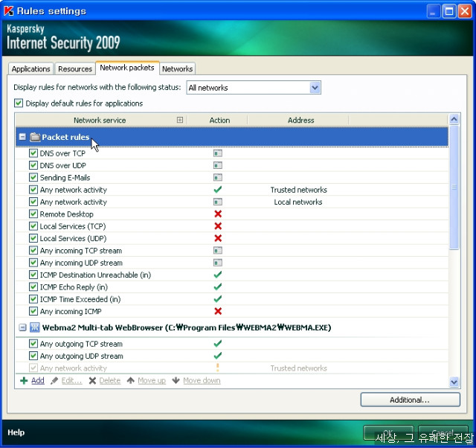This screenshot has width=476, height=448.
Task: Click the Help link at the bottom
Action: click(x=16, y=432)
